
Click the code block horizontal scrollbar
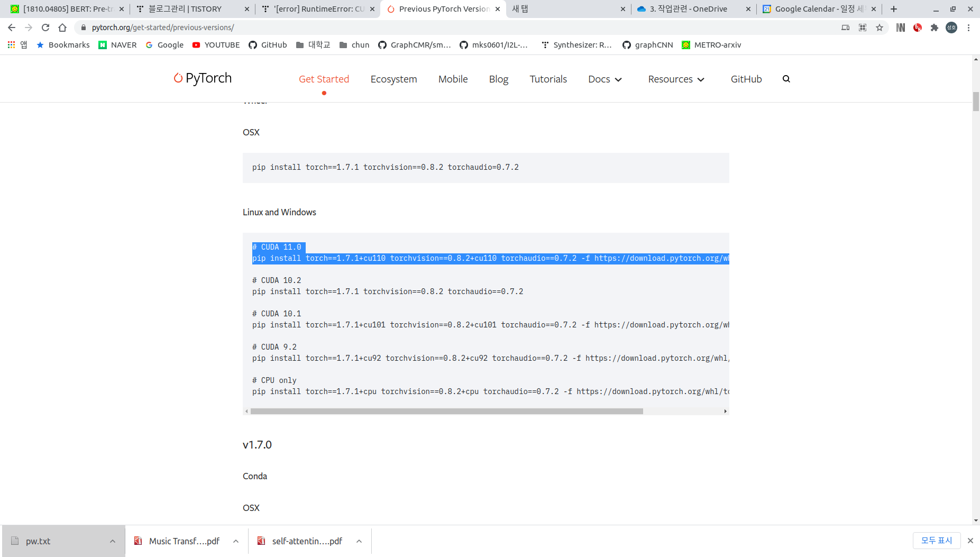447,411
